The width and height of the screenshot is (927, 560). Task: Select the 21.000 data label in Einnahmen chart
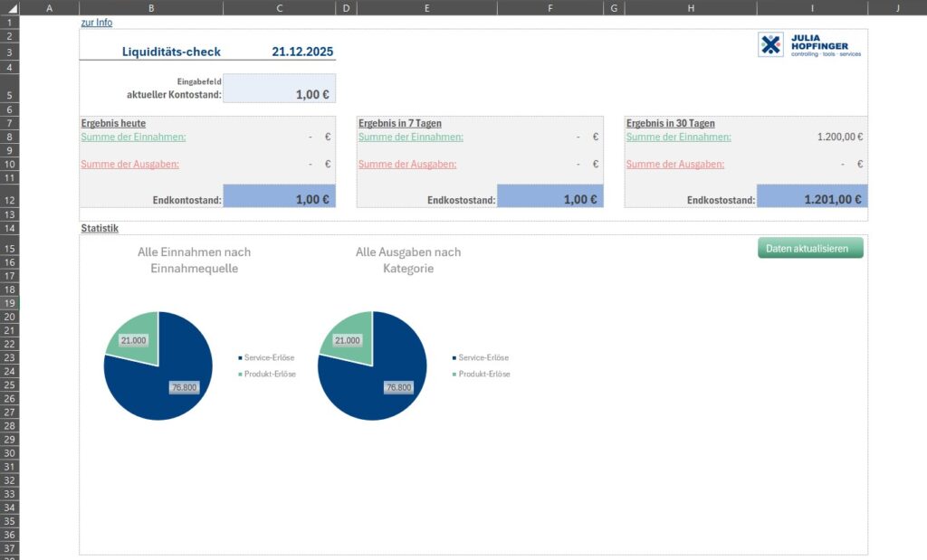coord(133,340)
